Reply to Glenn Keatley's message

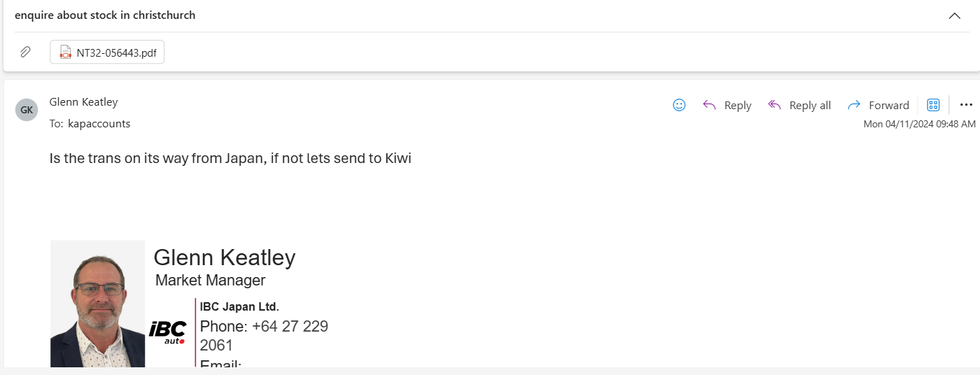pyautogui.click(x=727, y=105)
